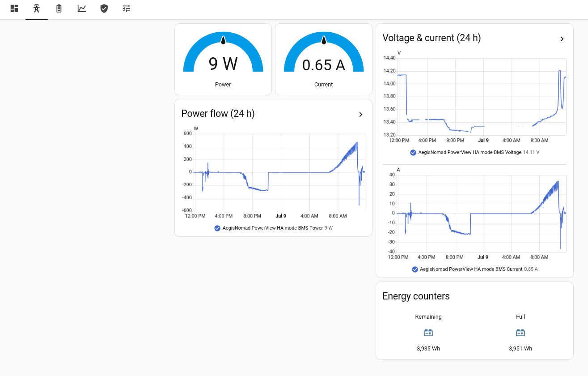Click the 9 W legend value in Power flow
This screenshot has width=588, height=376.
point(329,228)
